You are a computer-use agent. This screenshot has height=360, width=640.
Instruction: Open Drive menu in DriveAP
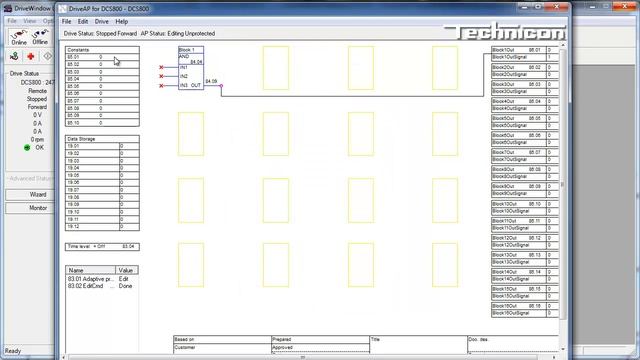pyautogui.click(x=102, y=22)
